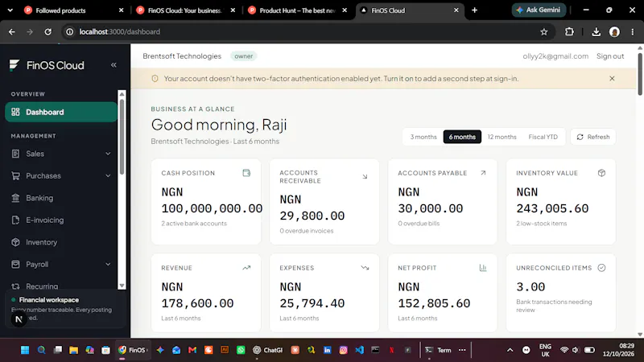Click the sidebar scrollbar down arrow
The width and height of the screenshot is (644, 362).
(122, 286)
